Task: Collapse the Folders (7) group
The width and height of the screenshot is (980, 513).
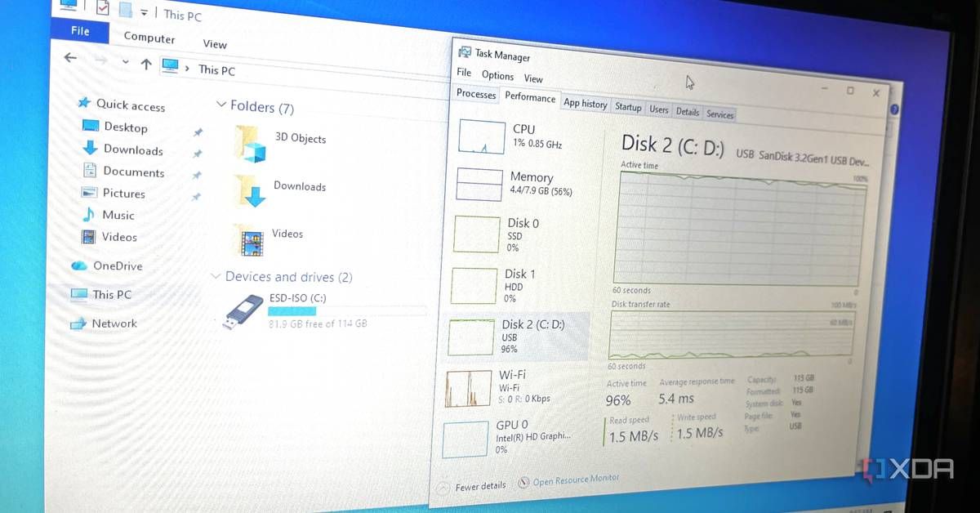Action: pyautogui.click(x=221, y=105)
